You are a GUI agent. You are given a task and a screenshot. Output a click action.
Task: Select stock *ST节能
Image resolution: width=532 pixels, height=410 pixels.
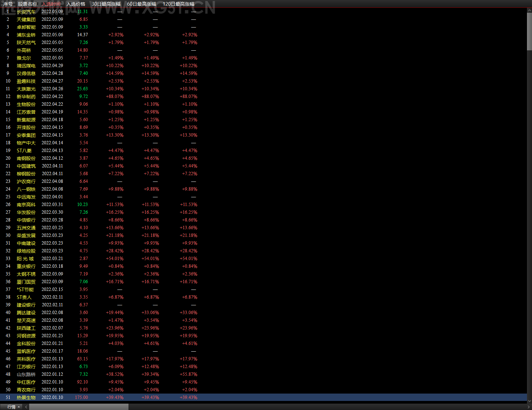coord(25,290)
